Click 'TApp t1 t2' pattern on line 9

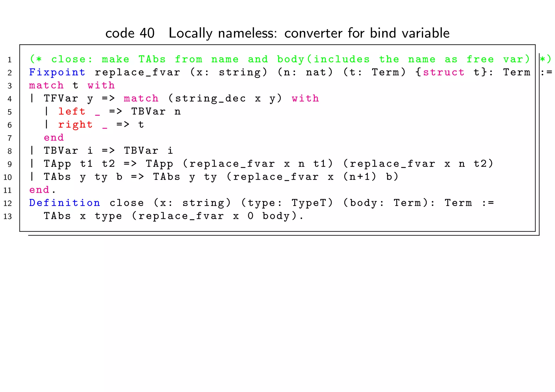tap(79, 164)
